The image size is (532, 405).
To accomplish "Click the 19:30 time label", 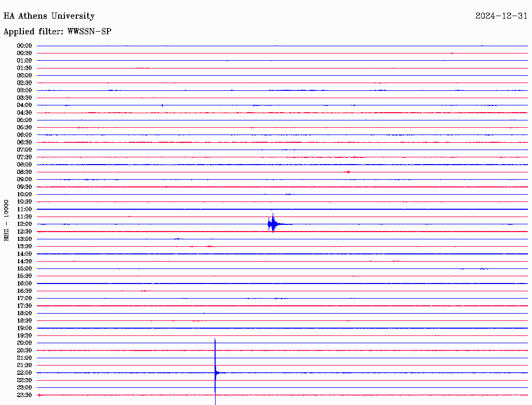I will (x=24, y=336).
